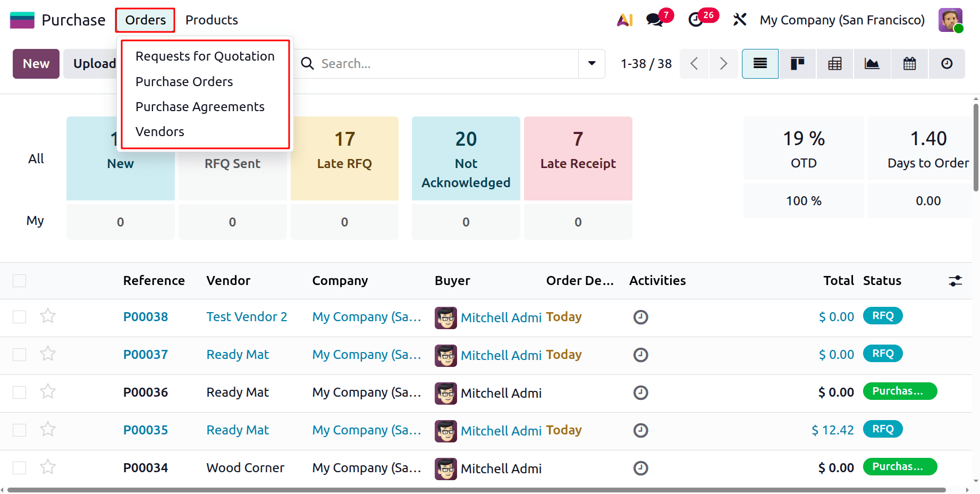
Task: Click the AI assistant icon
Action: [624, 20]
